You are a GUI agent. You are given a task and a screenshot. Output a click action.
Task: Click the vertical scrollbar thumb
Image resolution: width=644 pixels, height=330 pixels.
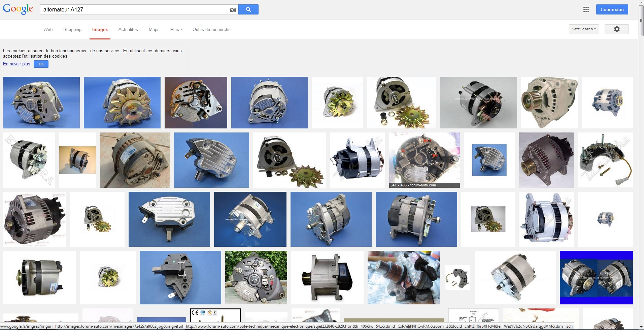click(641, 21)
